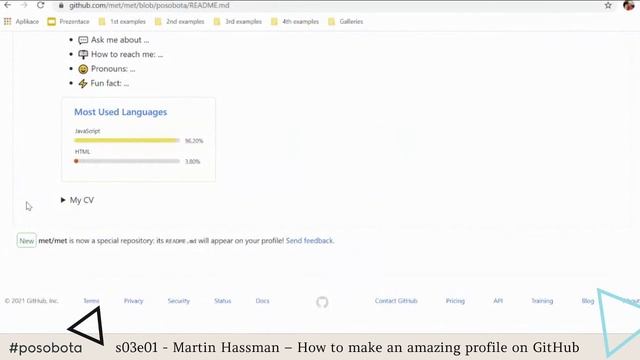Screen dimensions: 640x360
Task: Click the smiley emoji beside Pronouns
Action: tap(83, 69)
